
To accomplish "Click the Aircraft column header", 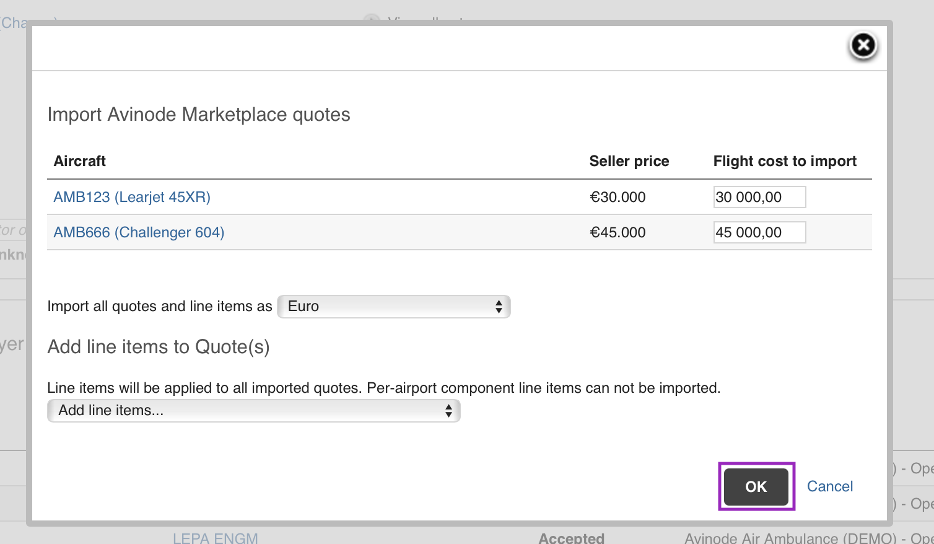I will [80, 161].
